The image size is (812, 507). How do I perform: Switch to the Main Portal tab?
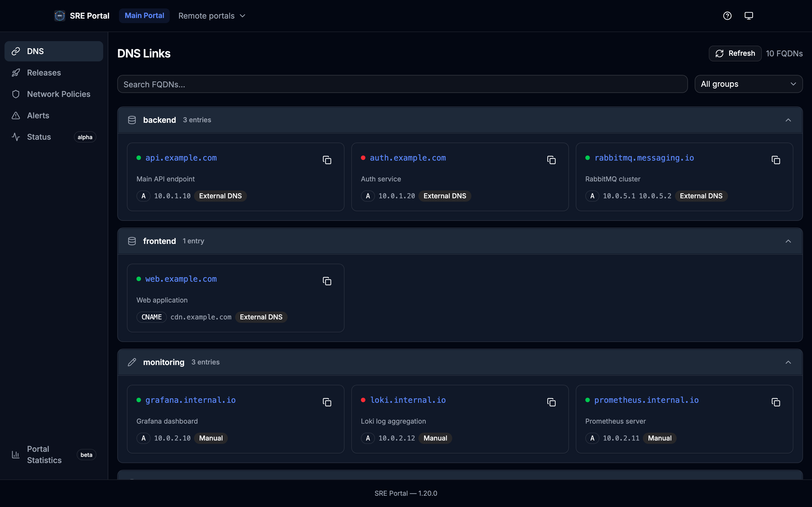point(144,15)
